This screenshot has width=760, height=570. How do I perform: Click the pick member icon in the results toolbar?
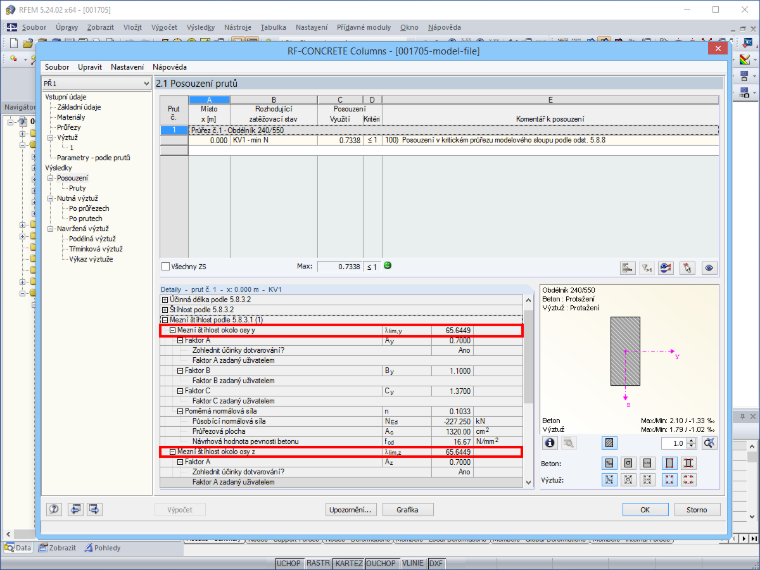(687, 268)
